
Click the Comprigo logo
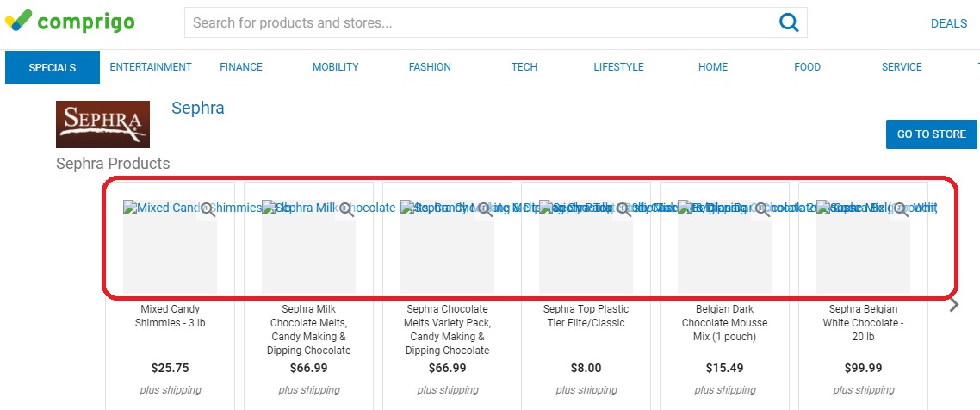70,22
